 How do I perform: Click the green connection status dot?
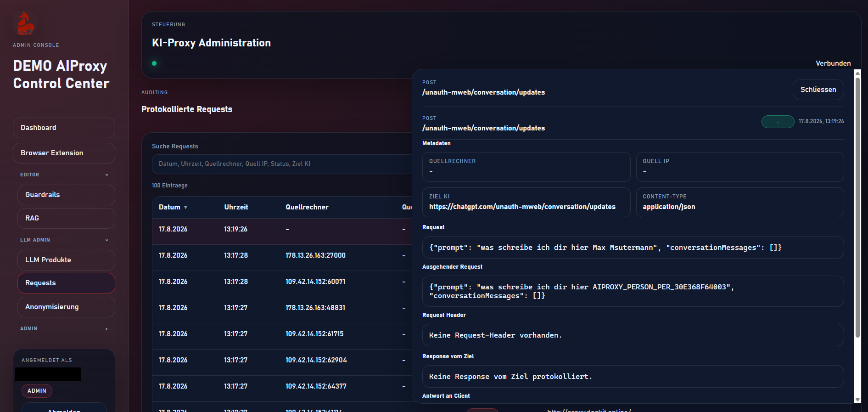(154, 63)
